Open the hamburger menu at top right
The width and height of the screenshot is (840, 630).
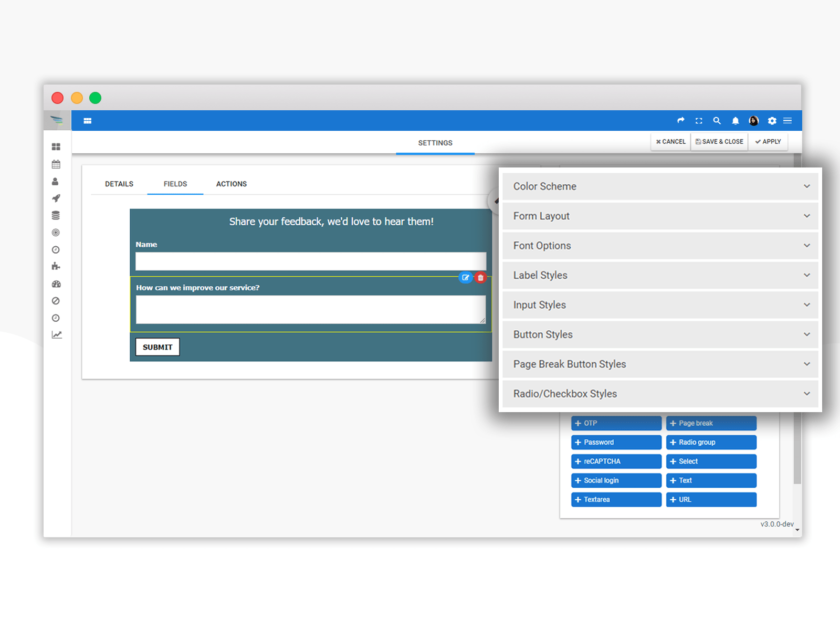(x=787, y=121)
